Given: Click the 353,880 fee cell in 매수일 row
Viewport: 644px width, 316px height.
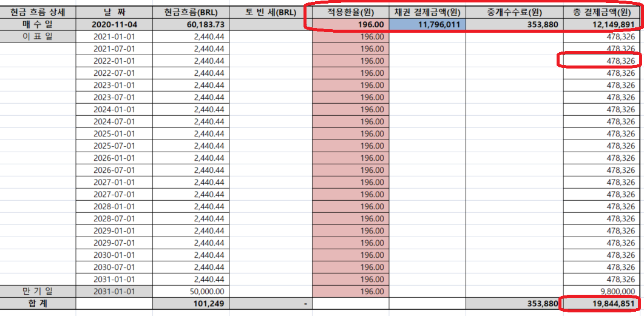Looking at the screenshot, I should coord(515,25).
